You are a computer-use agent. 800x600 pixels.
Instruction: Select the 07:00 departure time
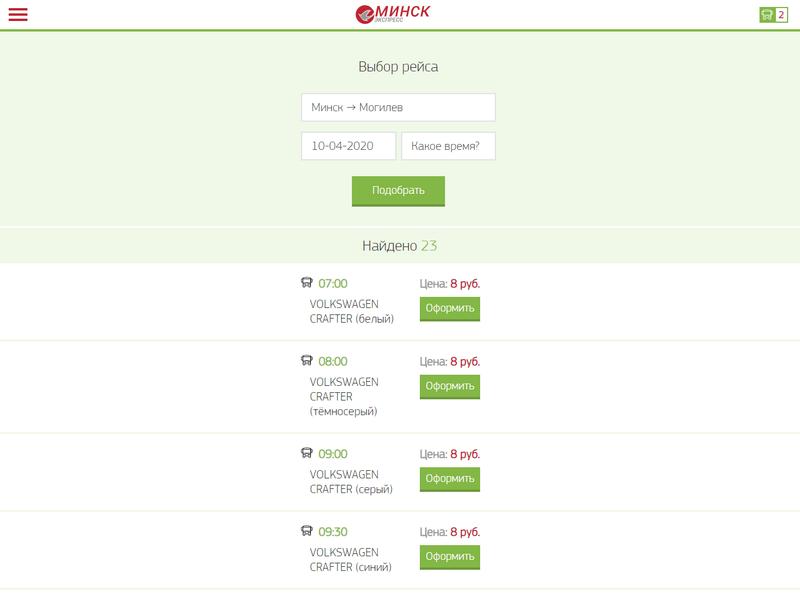pos(333,284)
